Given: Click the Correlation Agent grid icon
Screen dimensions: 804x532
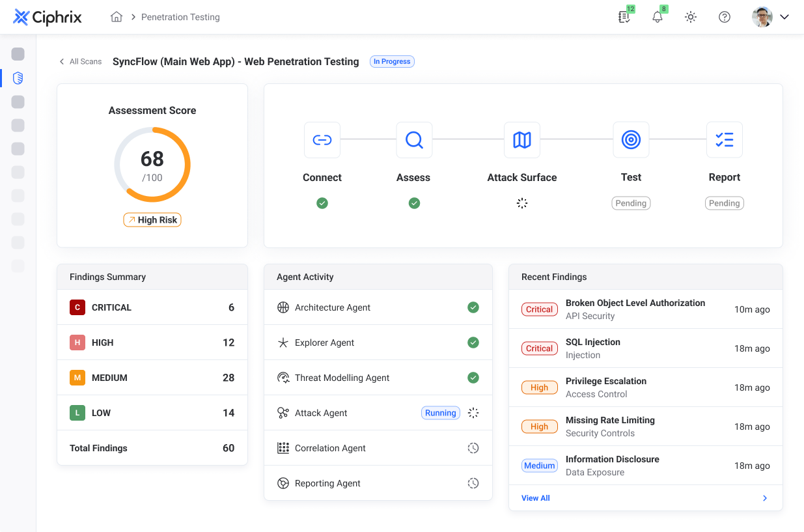Looking at the screenshot, I should 283,448.
